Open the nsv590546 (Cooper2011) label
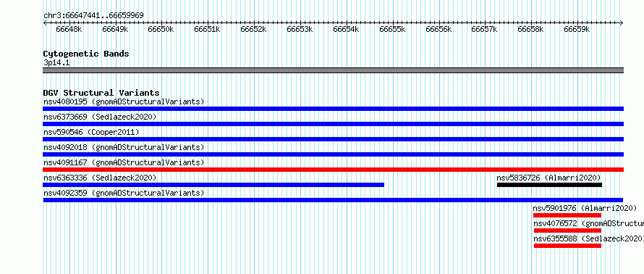Image resolution: width=644 pixels, height=274 pixels. (x=91, y=132)
